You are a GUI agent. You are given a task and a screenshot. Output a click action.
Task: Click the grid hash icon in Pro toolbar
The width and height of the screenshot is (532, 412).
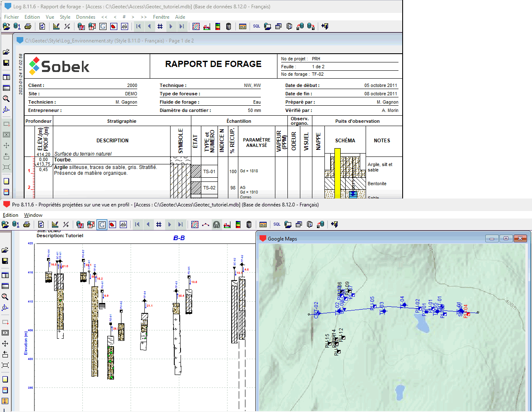click(159, 224)
